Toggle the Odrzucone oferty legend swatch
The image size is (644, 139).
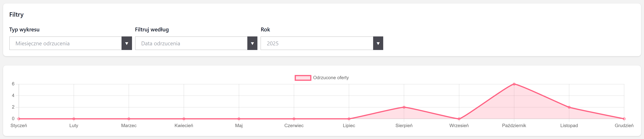(x=303, y=78)
